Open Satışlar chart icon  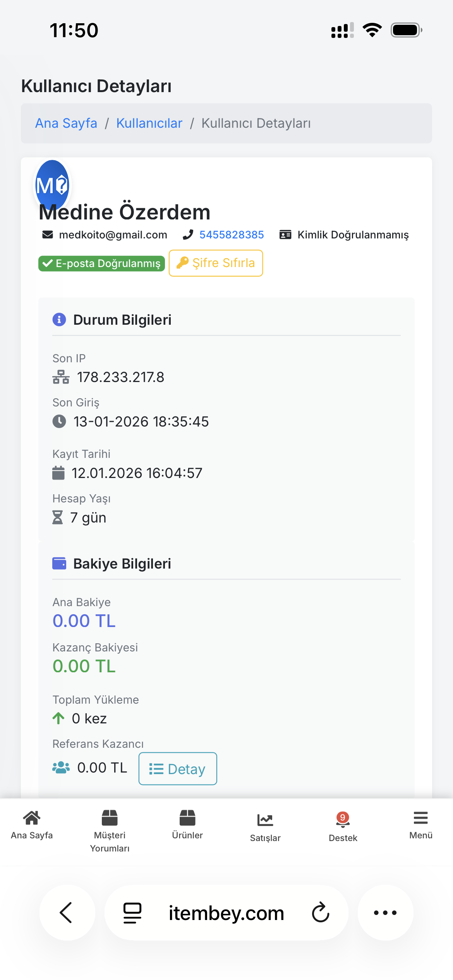click(265, 820)
